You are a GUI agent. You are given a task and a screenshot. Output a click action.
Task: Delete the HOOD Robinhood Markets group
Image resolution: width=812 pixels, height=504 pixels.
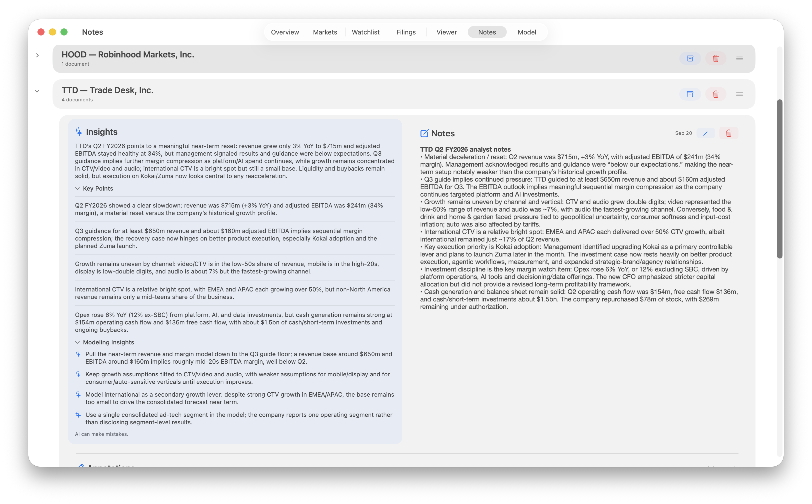[715, 58]
